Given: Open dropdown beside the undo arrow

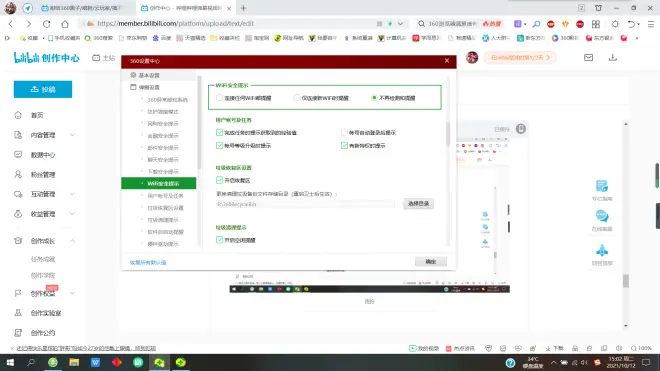Looking at the screenshot, I should (x=639, y=24).
